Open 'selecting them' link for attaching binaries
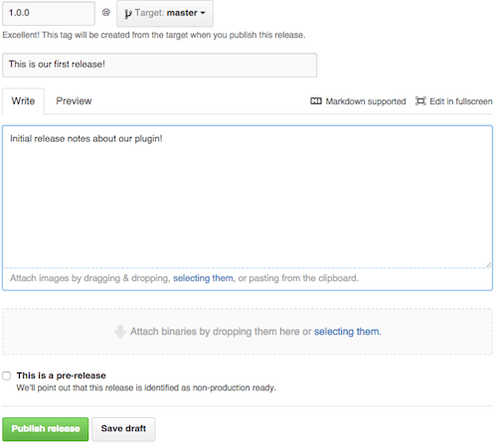The image size is (497, 448). pos(347,332)
